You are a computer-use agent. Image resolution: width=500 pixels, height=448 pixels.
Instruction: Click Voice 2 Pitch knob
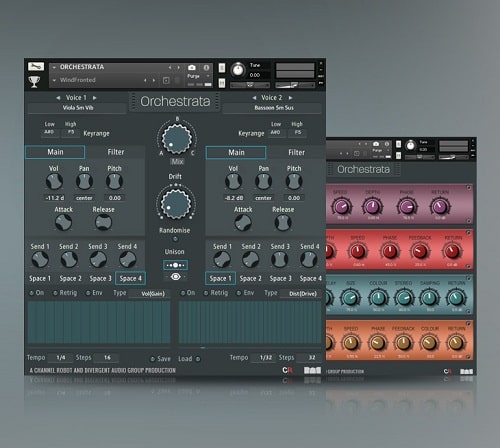point(294,182)
